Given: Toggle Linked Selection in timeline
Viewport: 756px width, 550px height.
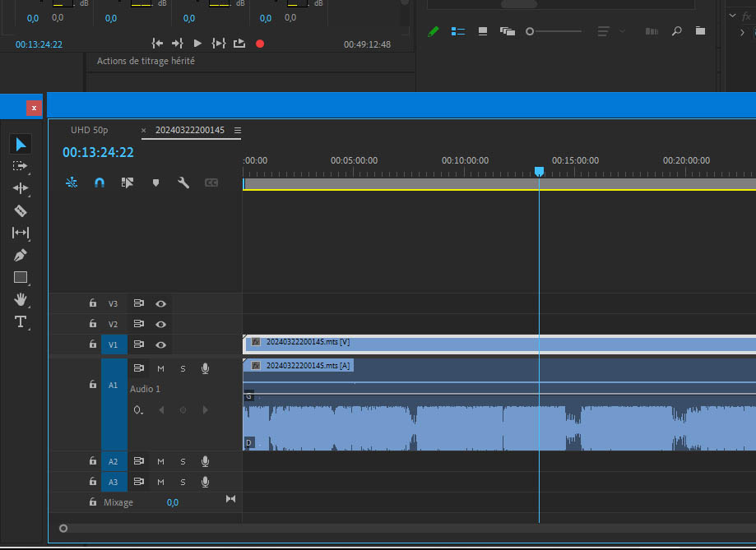Looking at the screenshot, I should click(x=128, y=183).
